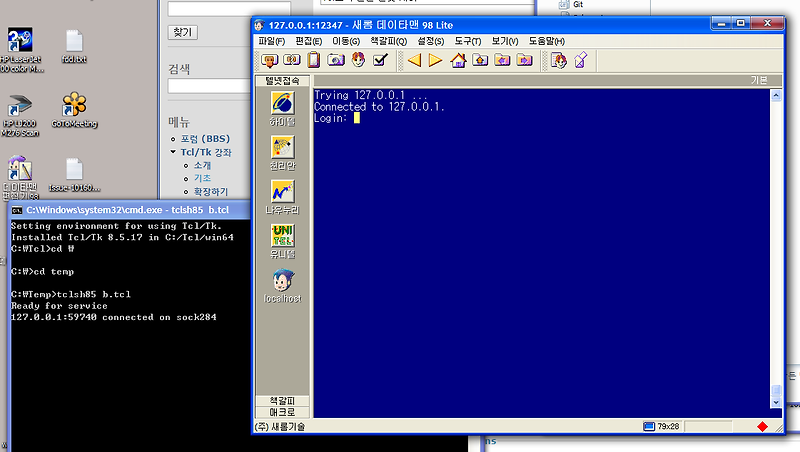
Task: Click the checkmark toolbar icon
Action: pyautogui.click(x=381, y=60)
